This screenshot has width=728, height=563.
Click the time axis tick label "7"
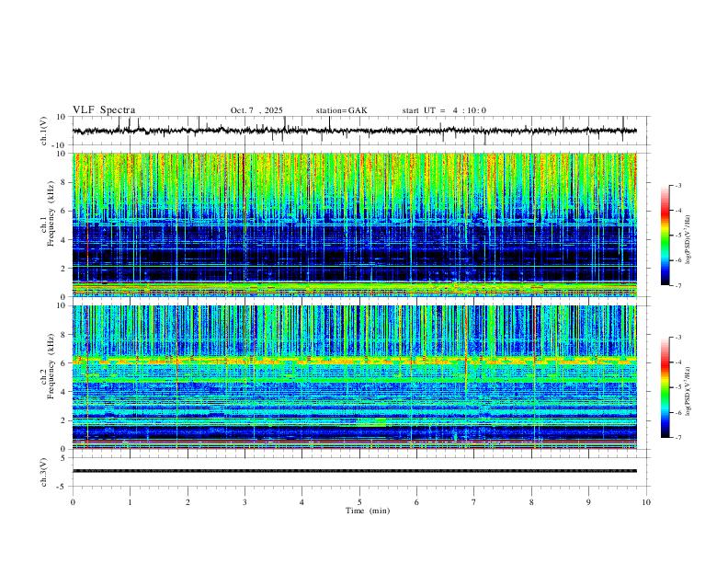474,502
